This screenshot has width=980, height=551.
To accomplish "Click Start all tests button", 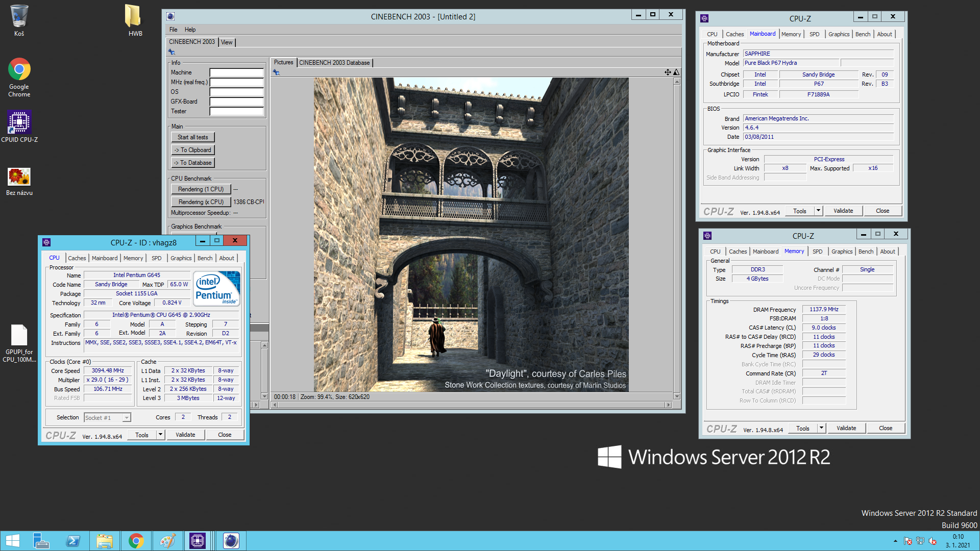I will tap(193, 137).
